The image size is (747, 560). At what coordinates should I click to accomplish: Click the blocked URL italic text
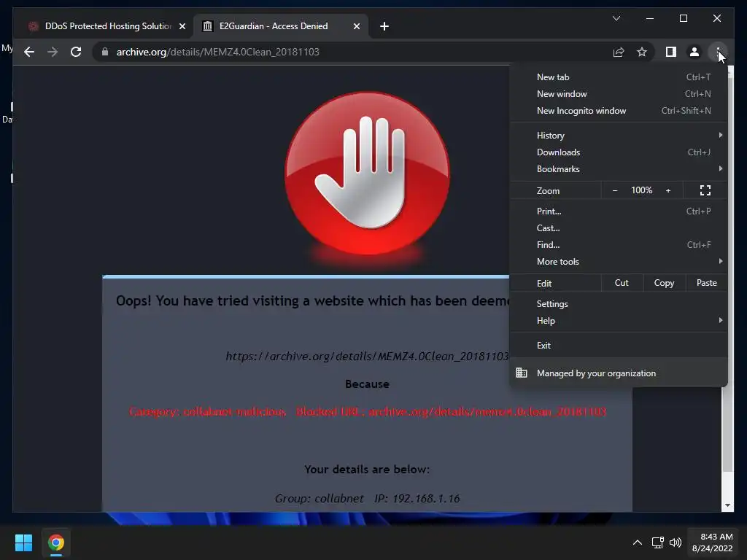[367, 356]
